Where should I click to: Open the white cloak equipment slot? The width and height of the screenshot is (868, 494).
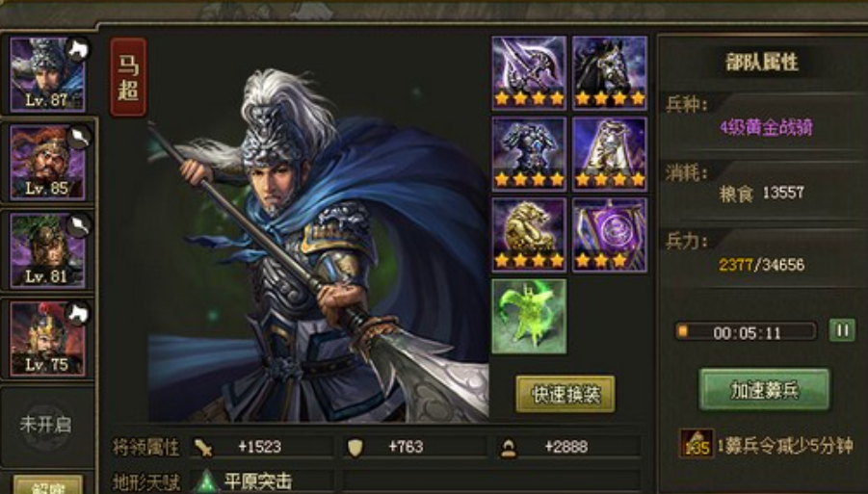pyautogui.click(x=610, y=154)
